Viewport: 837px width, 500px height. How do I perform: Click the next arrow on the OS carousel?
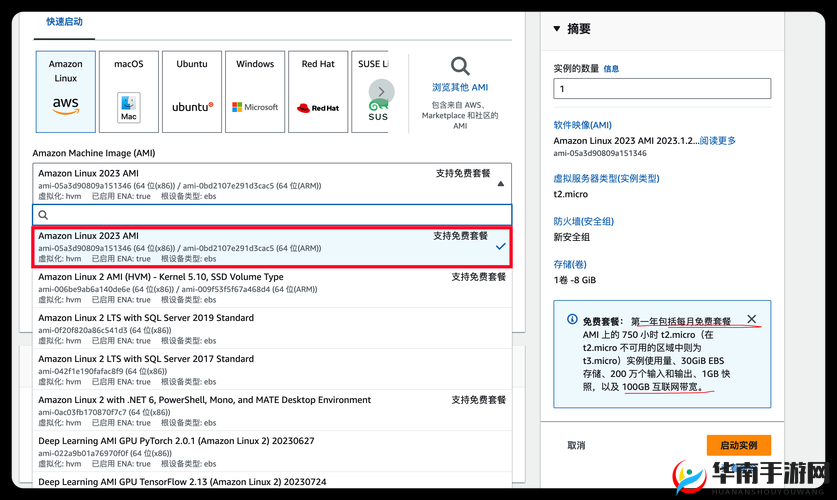click(x=381, y=92)
